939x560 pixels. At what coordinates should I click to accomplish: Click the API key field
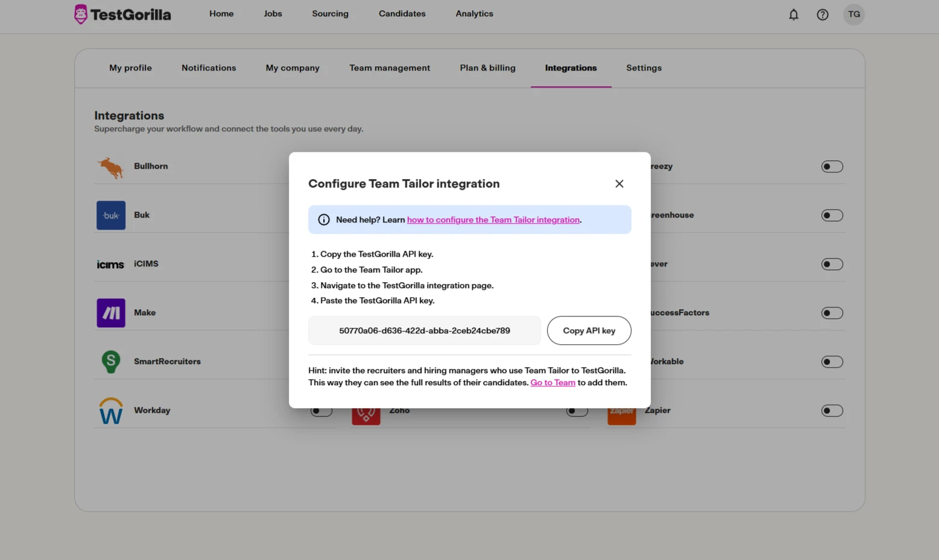(x=425, y=330)
